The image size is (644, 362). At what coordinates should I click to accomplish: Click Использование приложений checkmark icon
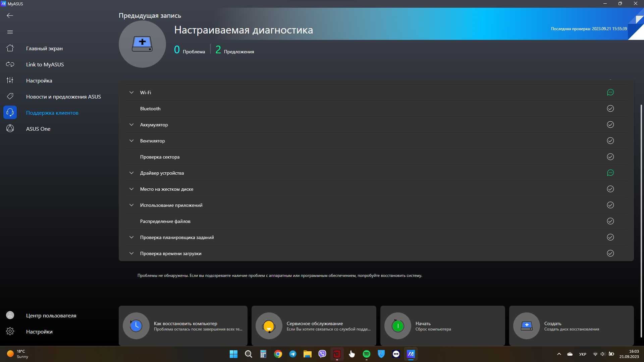[x=610, y=205]
